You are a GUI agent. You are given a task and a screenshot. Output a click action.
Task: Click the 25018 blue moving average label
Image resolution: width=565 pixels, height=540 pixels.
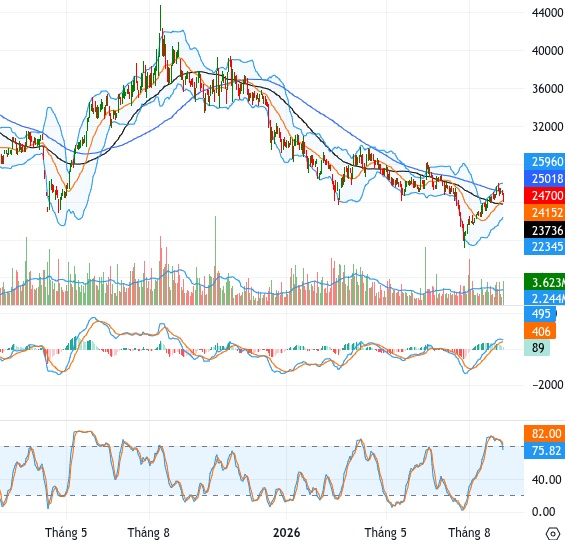[544, 179]
